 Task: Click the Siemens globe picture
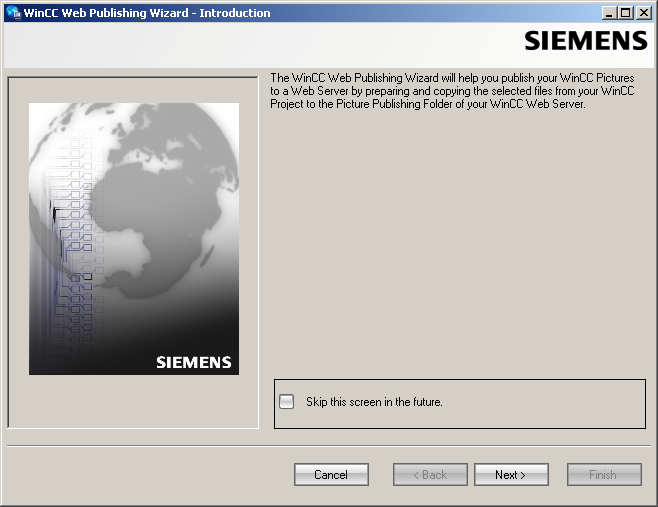tap(134, 239)
